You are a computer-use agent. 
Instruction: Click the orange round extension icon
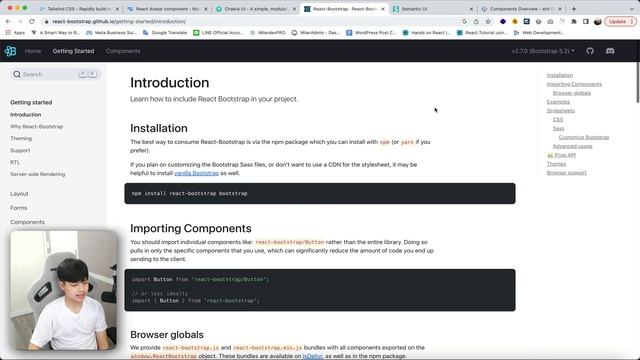[515, 21]
